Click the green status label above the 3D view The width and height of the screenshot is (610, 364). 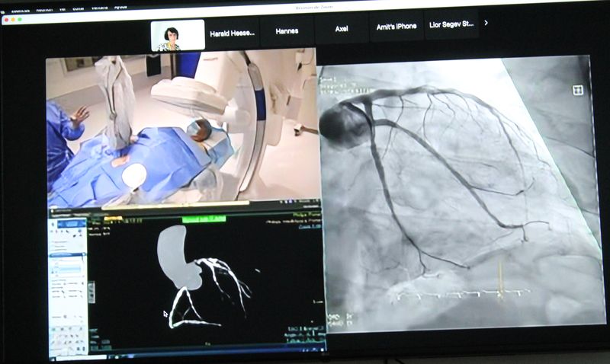pyautogui.click(x=204, y=219)
